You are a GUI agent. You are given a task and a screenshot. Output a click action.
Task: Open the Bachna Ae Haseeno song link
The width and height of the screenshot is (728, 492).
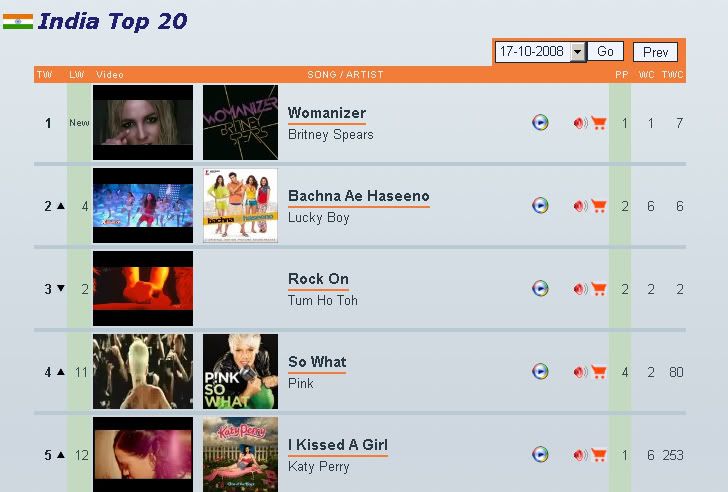tap(359, 196)
